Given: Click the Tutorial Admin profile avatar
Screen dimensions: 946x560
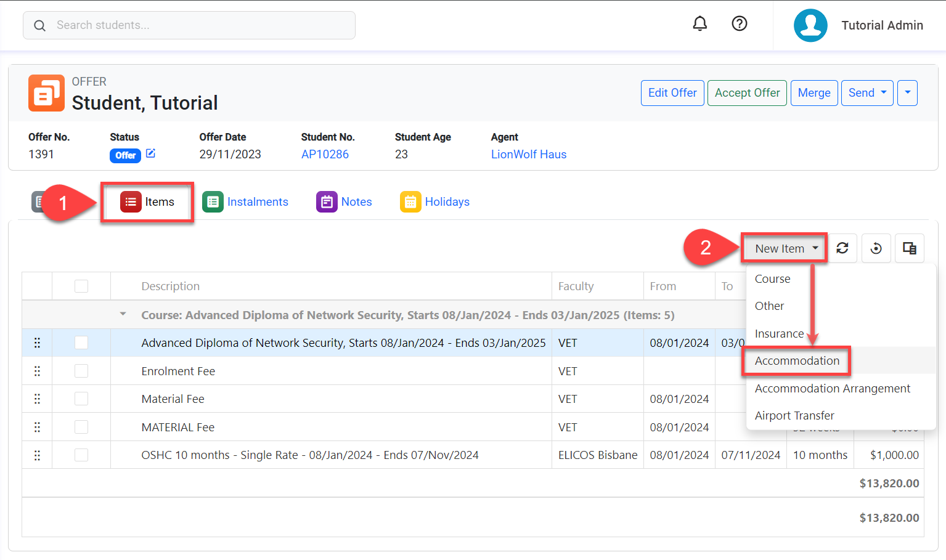Looking at the screenshot, I should tap(810, 25).
